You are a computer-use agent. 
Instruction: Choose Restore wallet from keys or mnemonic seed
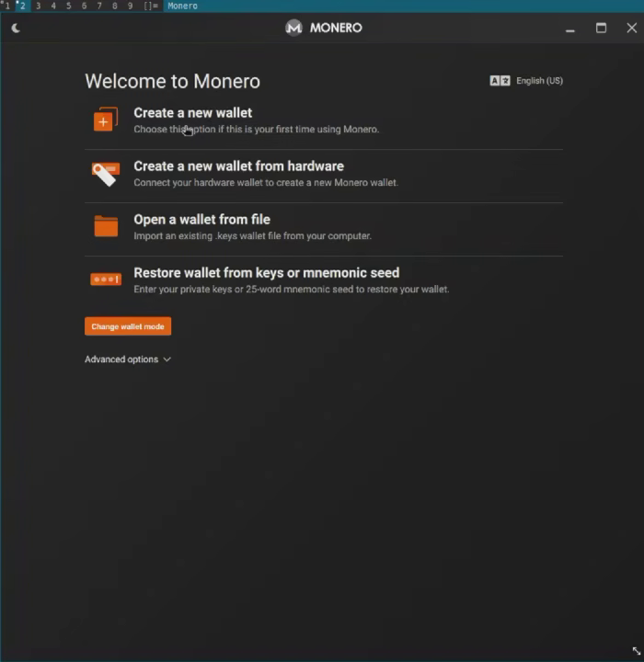324,280
